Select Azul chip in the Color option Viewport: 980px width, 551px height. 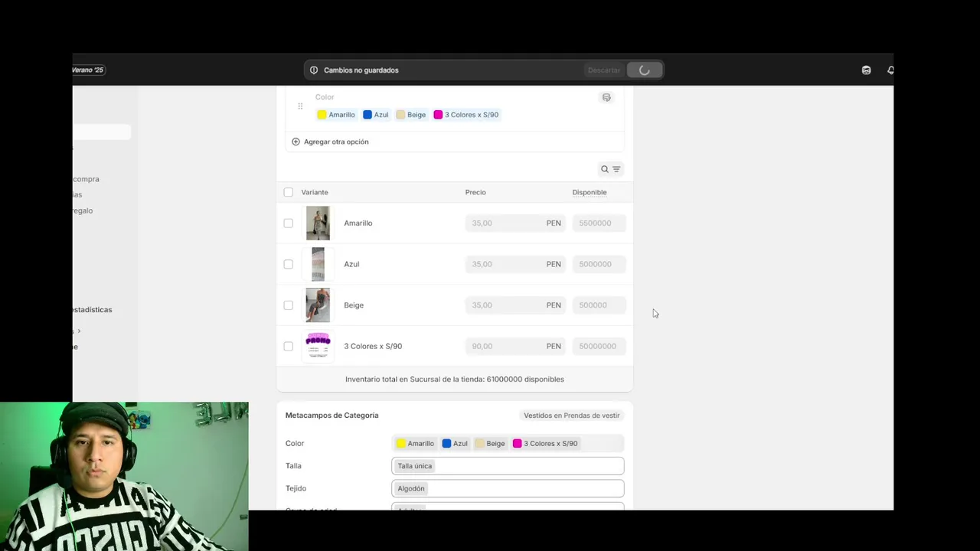pyautogui.click(x=376, y=115)
